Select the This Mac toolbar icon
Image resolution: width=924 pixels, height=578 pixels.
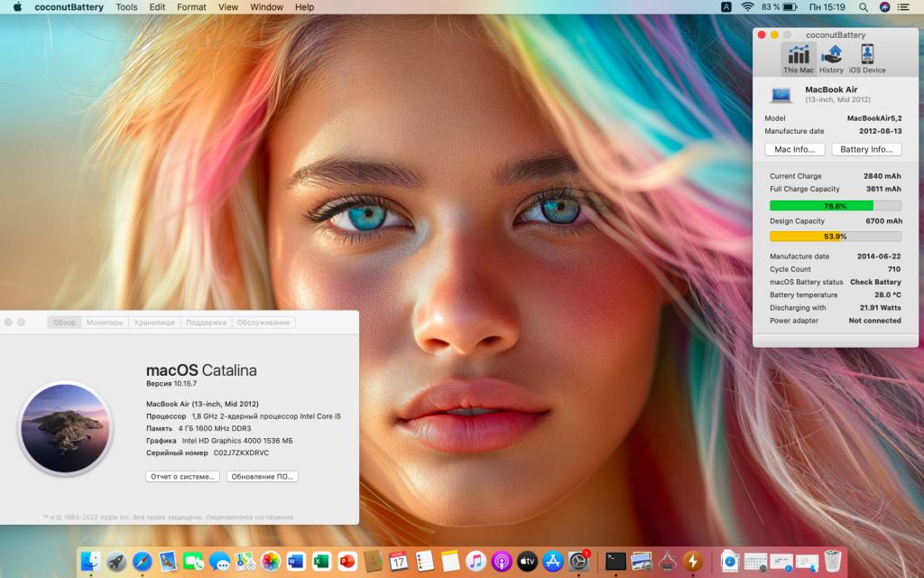coord(798,59)
